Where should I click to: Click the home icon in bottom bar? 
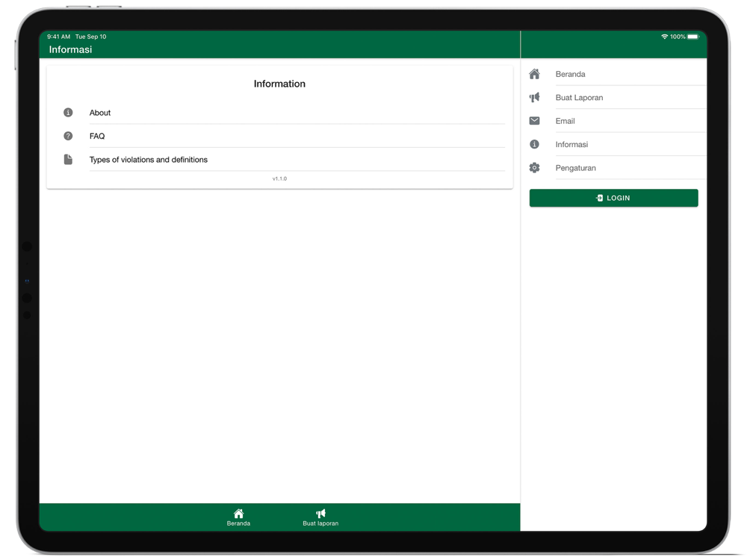pyautogui.click(x=239, y=514)
